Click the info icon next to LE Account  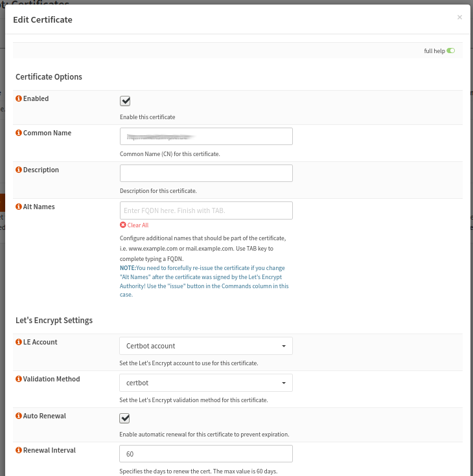coord(19,342)
